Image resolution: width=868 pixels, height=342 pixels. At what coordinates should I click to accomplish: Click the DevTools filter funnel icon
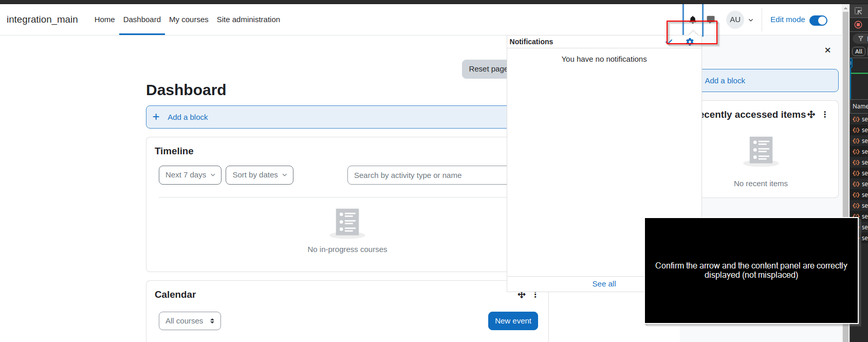click(860, 39)
